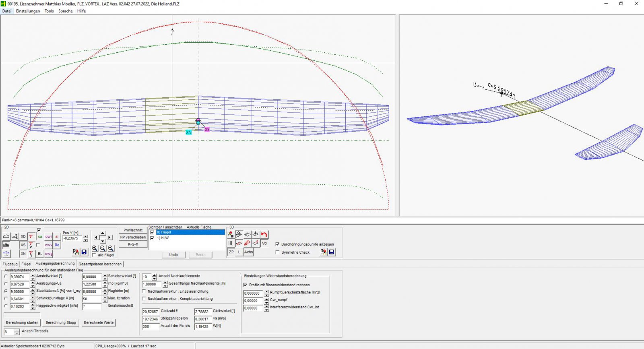Viewport: 644px width, 349px height.
Task: Click the Berechnung Stopp button
Action: pyautogui.click(x=61, y=322)
